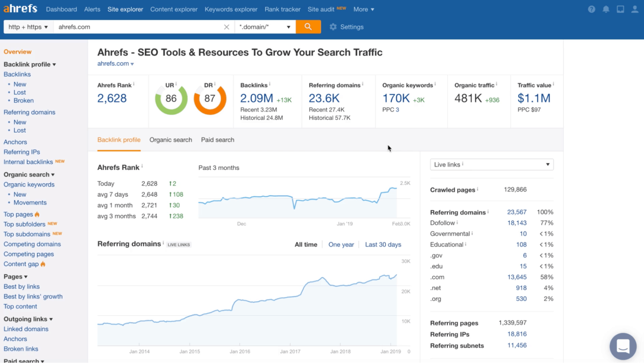Click the Settings gear icon
The height and width of the screenshot is (363, 644).
click(x=333, y=26)
